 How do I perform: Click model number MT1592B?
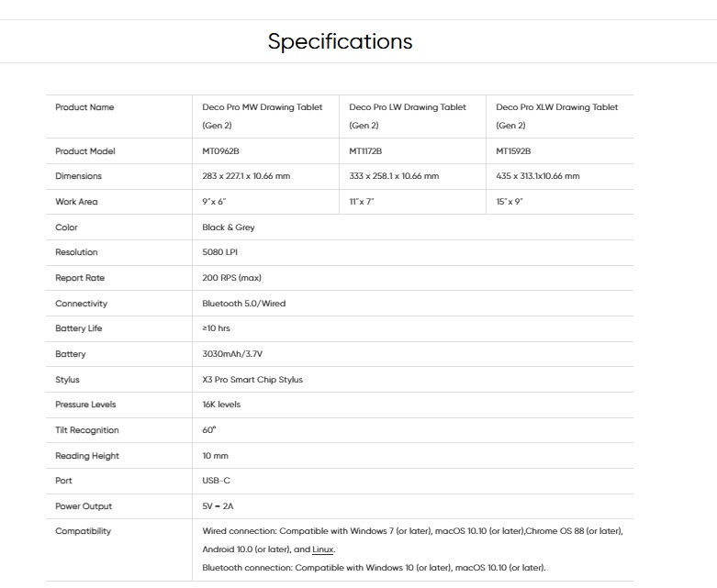[x=513, y=151]
